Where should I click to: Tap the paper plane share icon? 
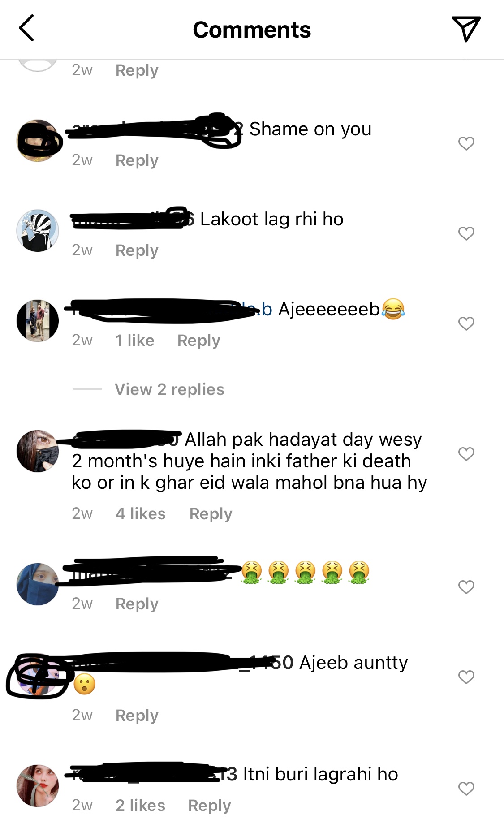[466, 29]
